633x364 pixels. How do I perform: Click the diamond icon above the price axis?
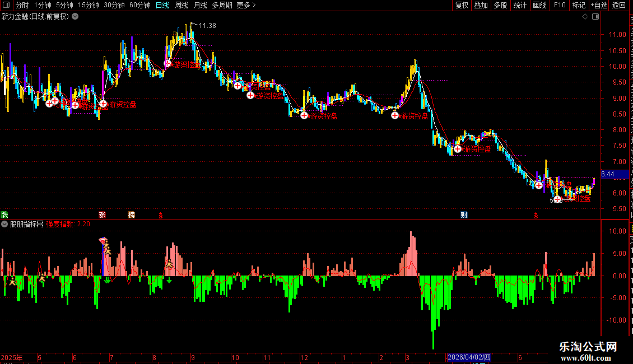pyautogui.click(x=585, y=17)
